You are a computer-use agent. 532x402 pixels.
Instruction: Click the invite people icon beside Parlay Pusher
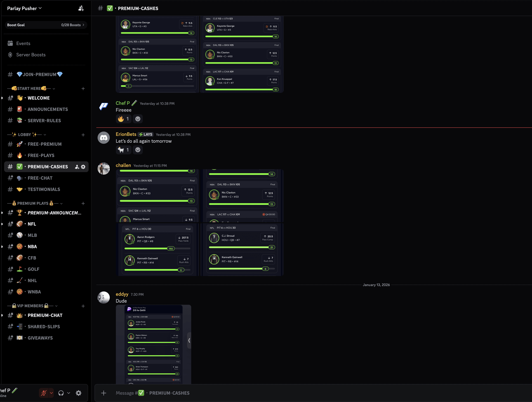click(x=81, y=8)
